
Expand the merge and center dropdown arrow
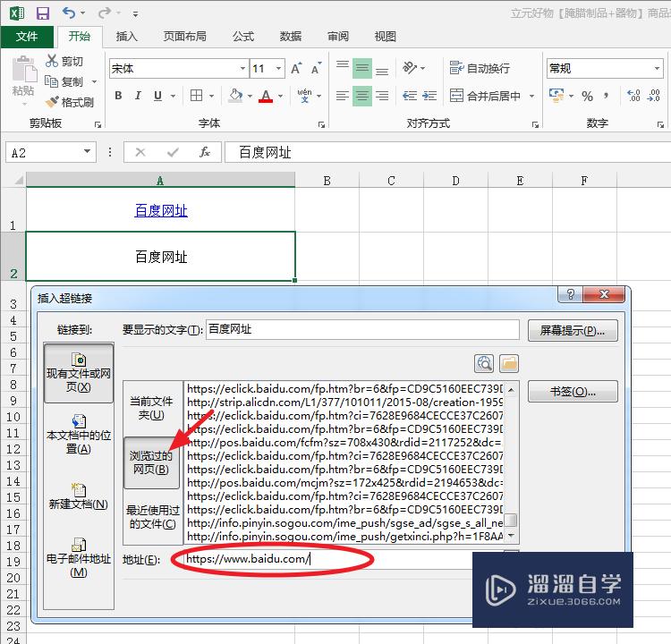pyautogui.click(x=531, y=96)
